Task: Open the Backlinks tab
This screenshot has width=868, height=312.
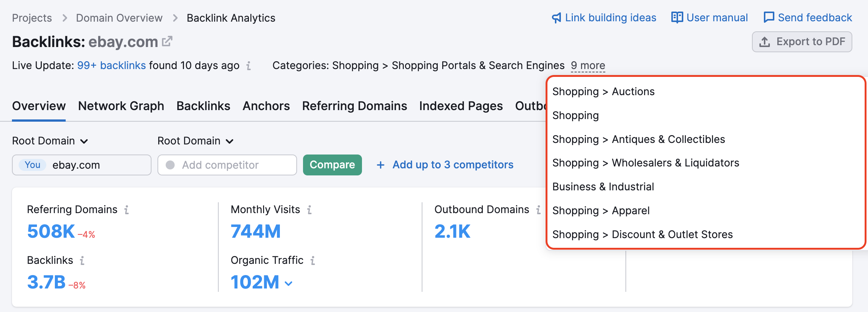Action: point(203,106)
